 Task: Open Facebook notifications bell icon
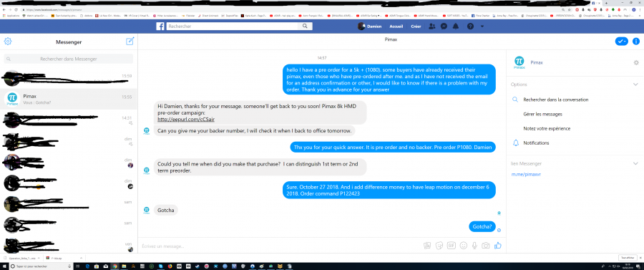456,26
